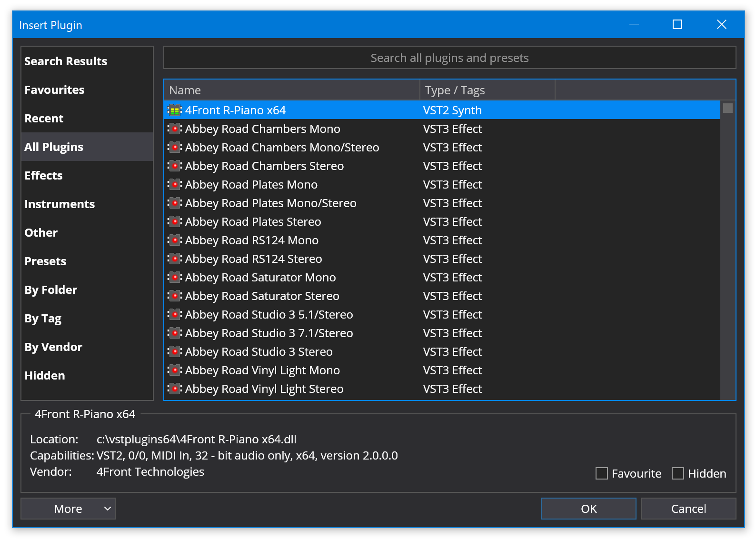756x540 pixels.
Task: Mark plugin as Favourite checkbox
Action: 602,473
